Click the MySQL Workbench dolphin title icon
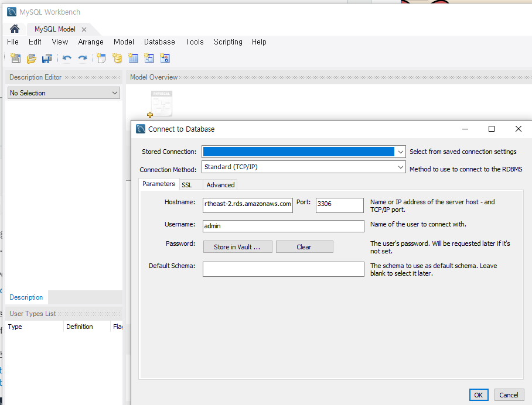The height and width of the screenshot is (405, 532). click(12, 12)
